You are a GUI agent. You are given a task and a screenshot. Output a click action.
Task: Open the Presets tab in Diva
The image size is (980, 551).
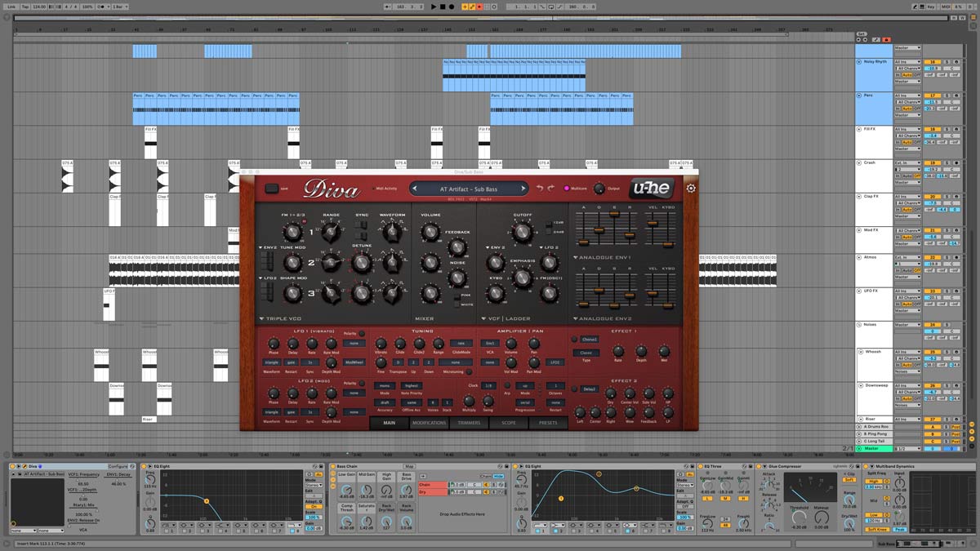tap(548, 423)
